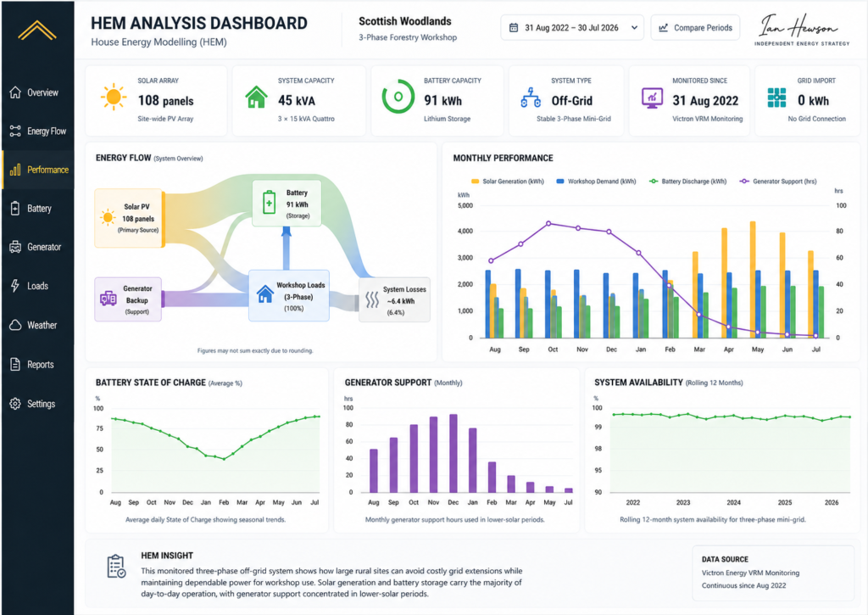Screen dimensions: 868x615
Task: Click the blue house icon in Workshop Loads node
Action: pyautogui.click(x=265, y=294)
